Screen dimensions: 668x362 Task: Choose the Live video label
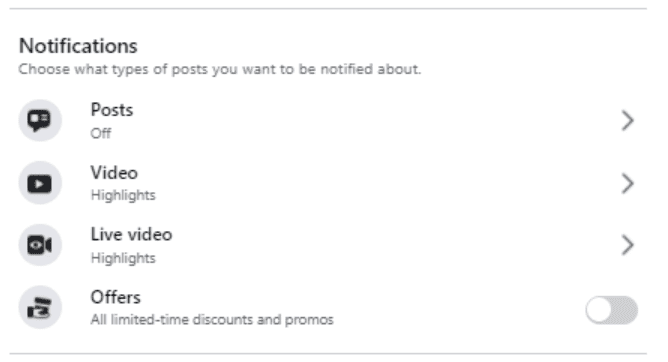point(131,235)
